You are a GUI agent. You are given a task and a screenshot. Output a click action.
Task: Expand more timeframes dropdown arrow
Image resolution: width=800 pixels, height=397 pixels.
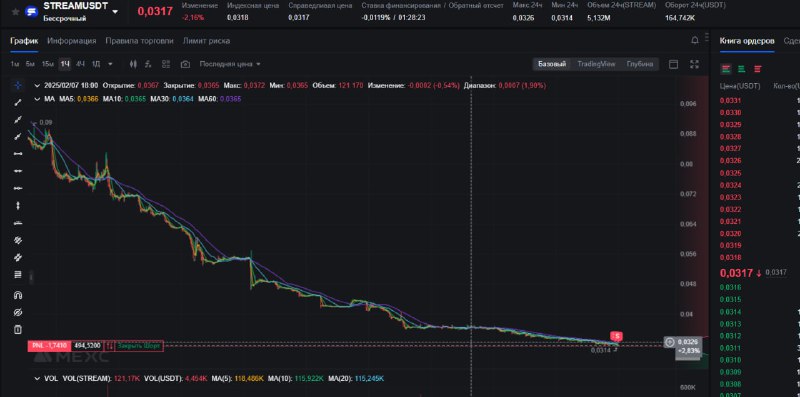[x=111, y=64]
